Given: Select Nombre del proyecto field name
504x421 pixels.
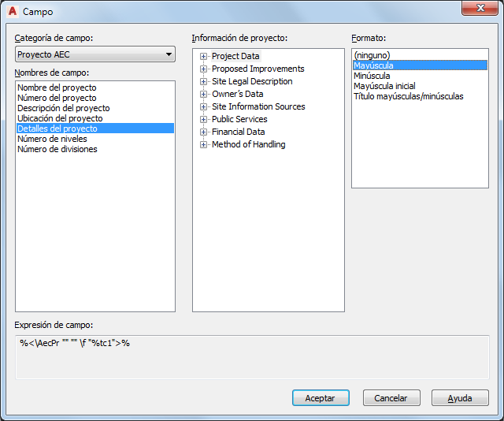Looking at the screenshot, I should (57, 88).
